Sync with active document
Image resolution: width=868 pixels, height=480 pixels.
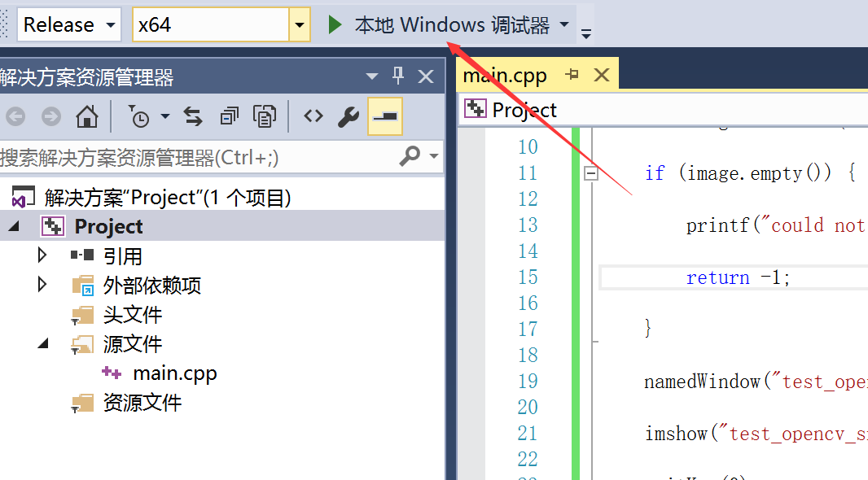[x=193, y=116]
